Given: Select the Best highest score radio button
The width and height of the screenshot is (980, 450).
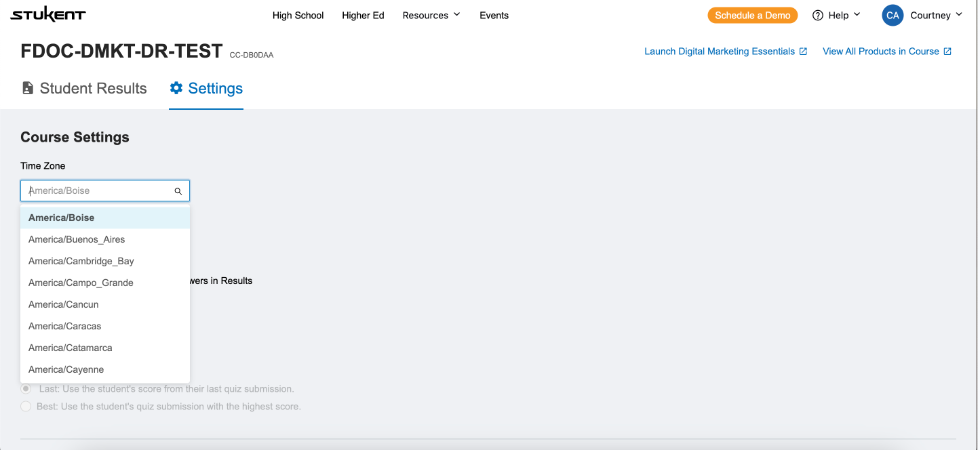Looking at the screenshot, I should (x=26, y=407).
